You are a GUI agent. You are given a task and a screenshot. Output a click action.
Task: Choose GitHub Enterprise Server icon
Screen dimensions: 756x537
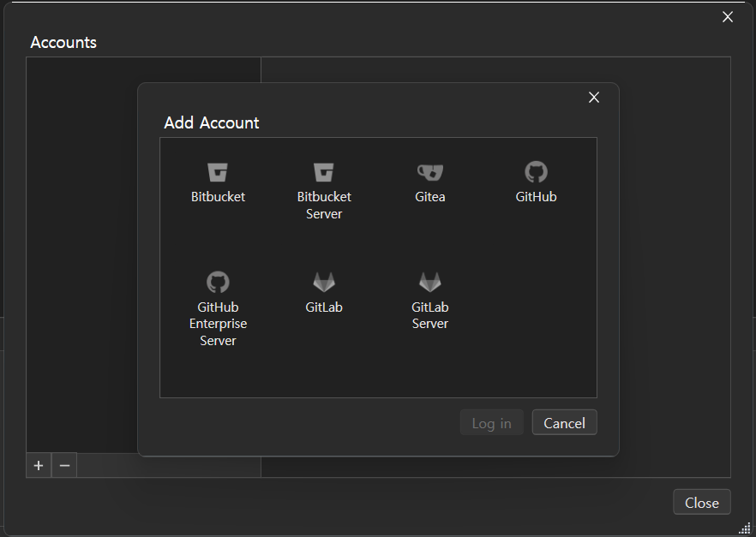(x=218, y=283)
